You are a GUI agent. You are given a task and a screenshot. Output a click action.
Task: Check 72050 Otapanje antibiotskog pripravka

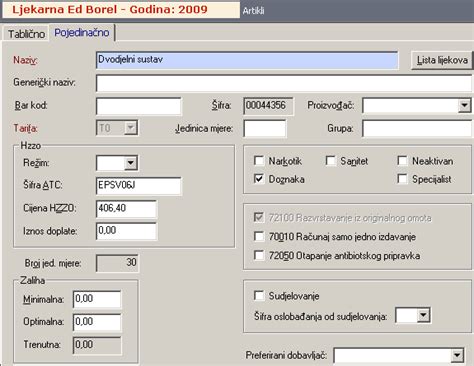click(259, 255)
